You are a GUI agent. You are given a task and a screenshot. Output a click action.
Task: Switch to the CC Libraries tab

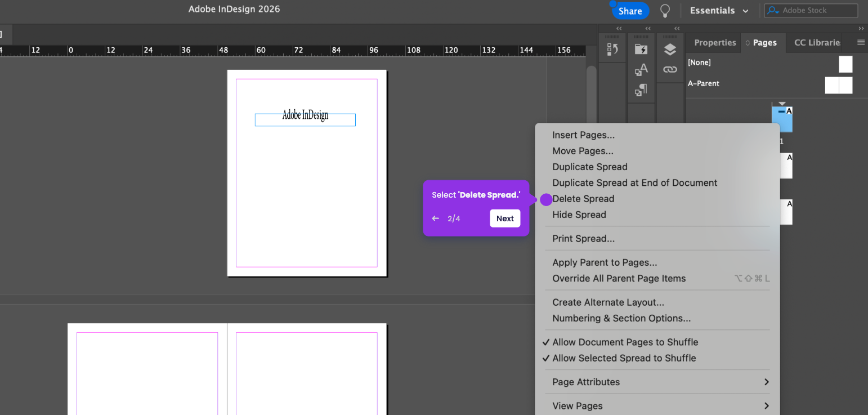(817, 43)
